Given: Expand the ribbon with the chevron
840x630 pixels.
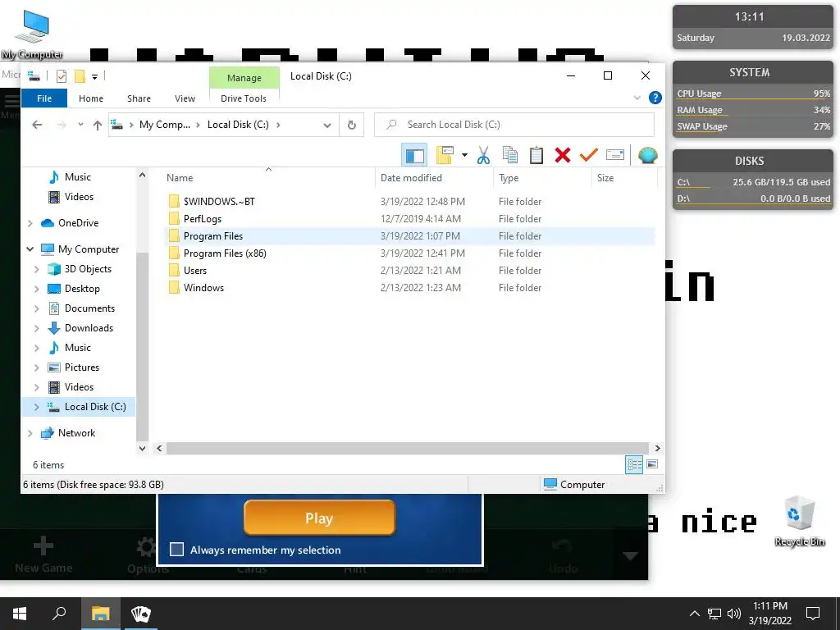Looking at the screenshot, I should (x=637, y=98).
